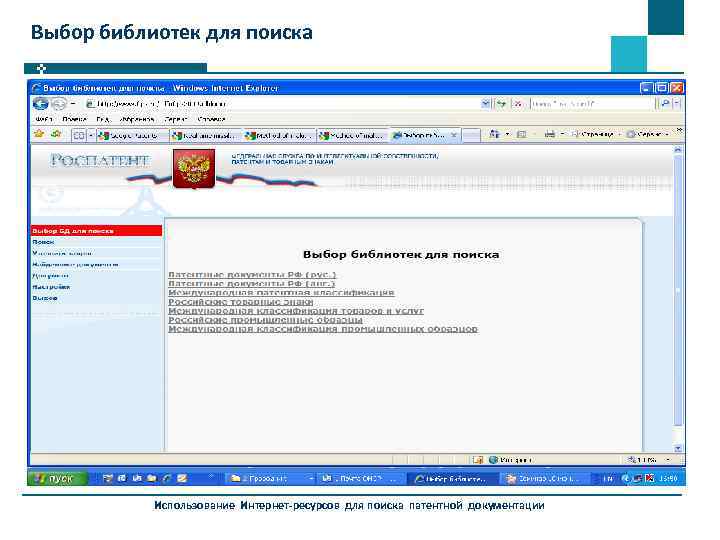Viewport: 720px width, 540px height.
Task: Click the Live Search input box
Action: (591, 104)
